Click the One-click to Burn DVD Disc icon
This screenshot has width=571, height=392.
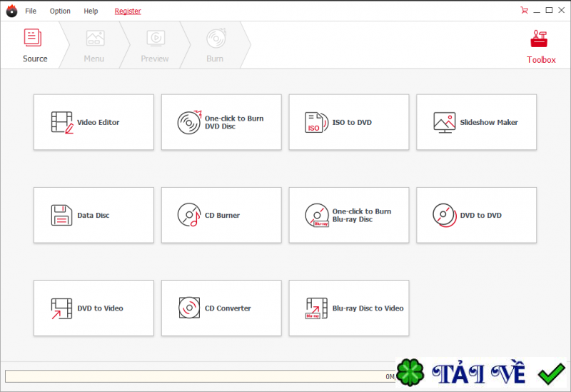(x=189, y=122)
